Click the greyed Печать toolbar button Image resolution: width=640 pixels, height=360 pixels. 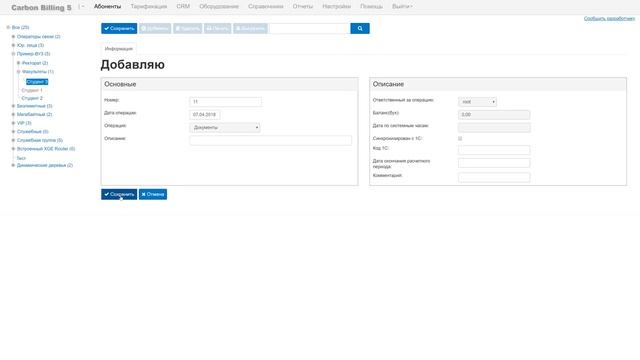[x=218, y=29]
